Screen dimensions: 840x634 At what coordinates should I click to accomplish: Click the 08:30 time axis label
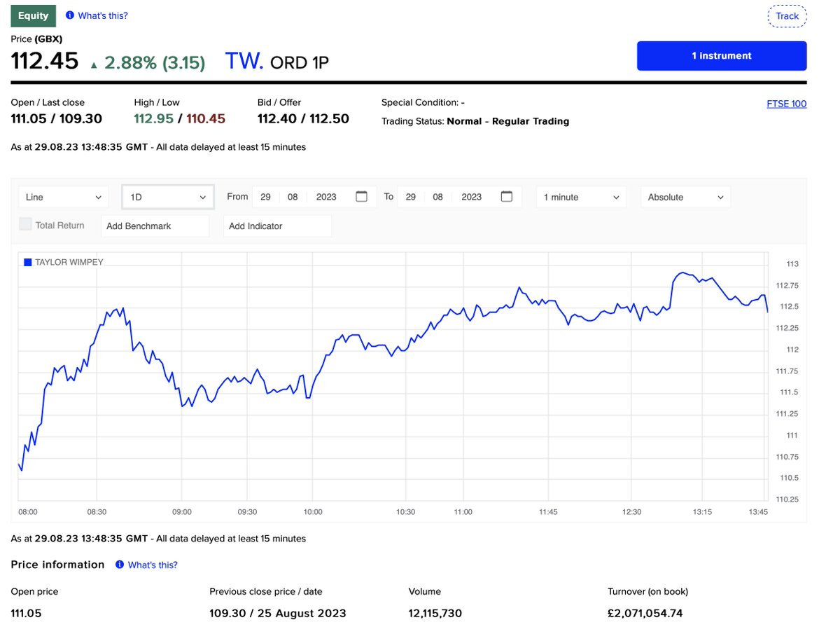(x=96, y=512)
